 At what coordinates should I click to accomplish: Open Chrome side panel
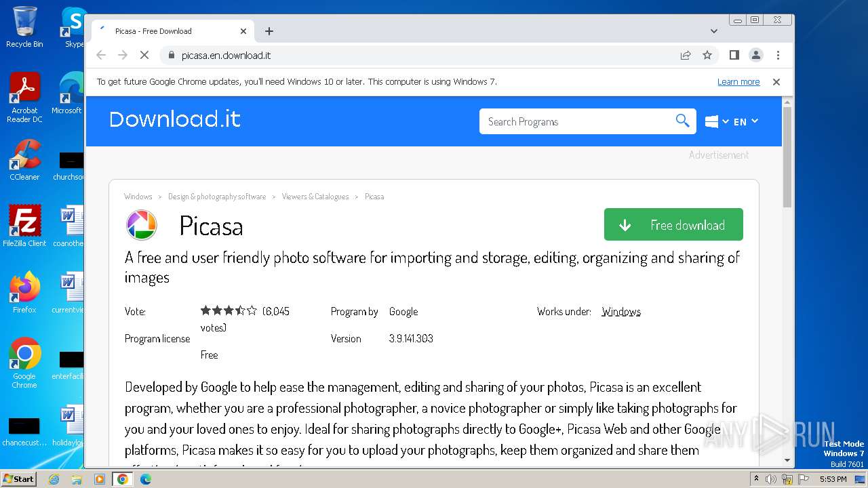click(x=734, y=55)
